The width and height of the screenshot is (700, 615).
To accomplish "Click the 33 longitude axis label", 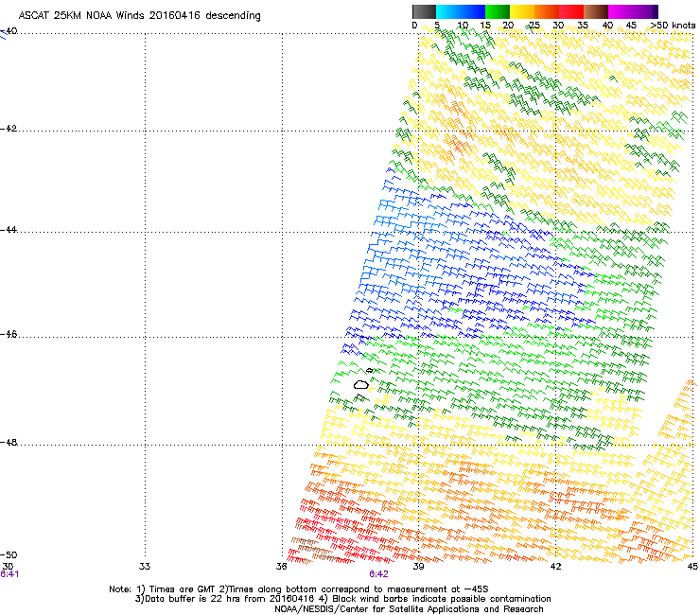I will coord(145,567).
